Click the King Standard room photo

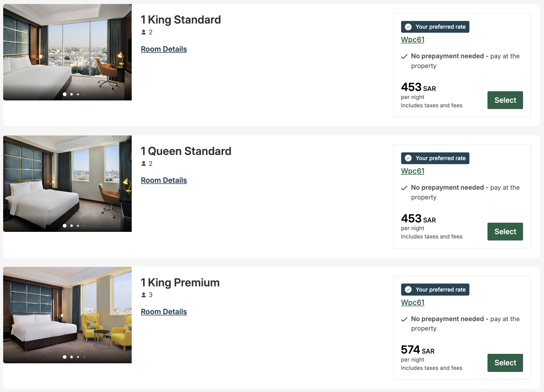[x=67, y=52]
